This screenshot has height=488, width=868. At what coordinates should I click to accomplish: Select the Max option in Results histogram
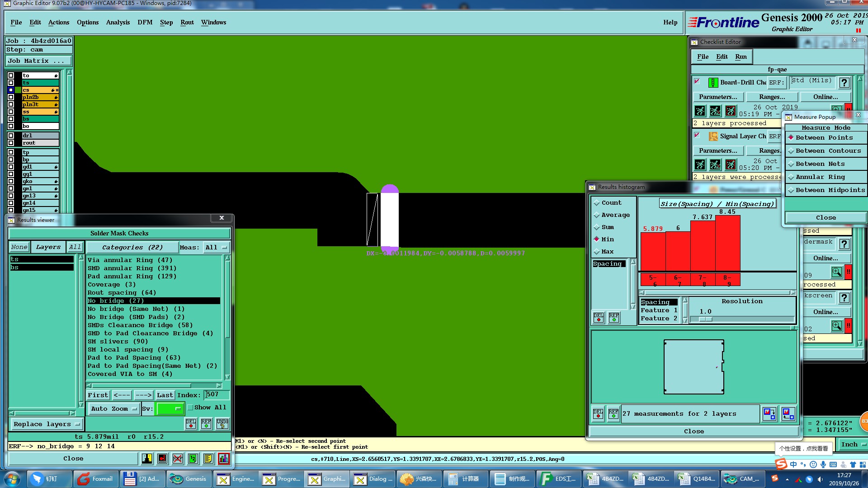click(604, 252)
